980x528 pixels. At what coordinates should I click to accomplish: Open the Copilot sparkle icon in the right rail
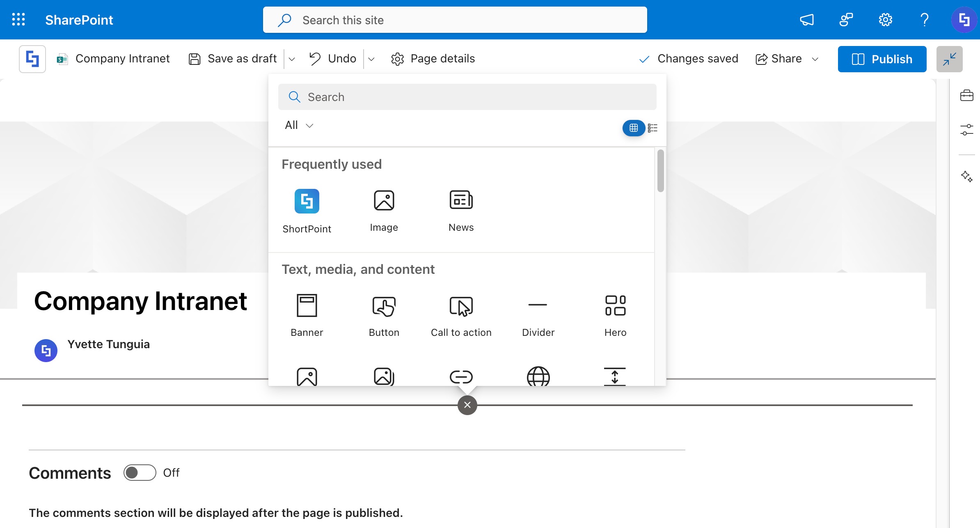click(966, 177)
